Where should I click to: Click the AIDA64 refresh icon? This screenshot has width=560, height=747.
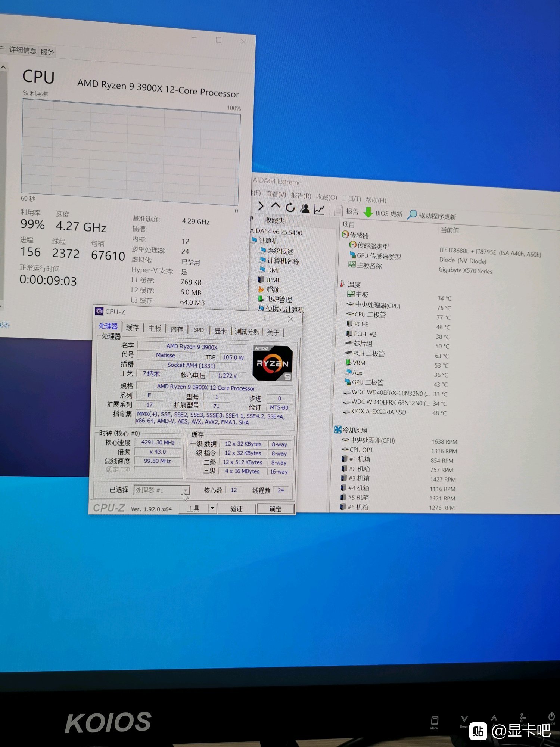(290, 207)
